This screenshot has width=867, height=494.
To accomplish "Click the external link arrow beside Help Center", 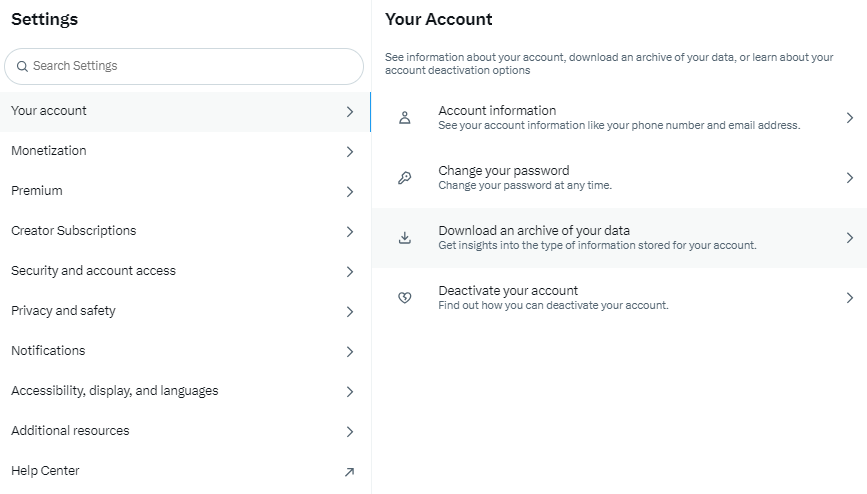I will tap(349, 472).
